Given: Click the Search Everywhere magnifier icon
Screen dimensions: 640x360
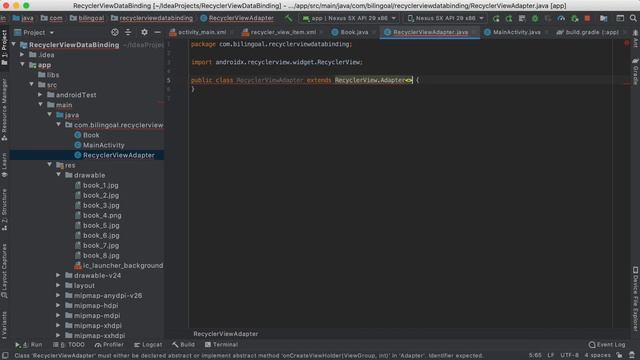Looking at the screenshot, I should [x=633, y=18].
